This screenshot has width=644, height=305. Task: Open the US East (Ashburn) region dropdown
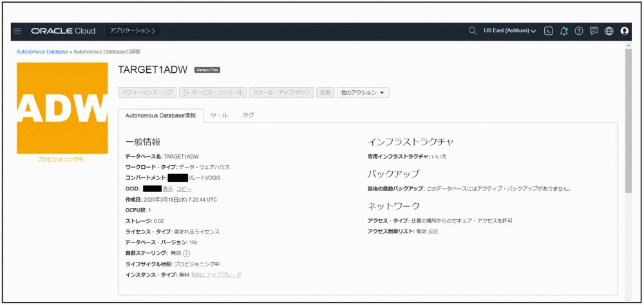point(509,31)
